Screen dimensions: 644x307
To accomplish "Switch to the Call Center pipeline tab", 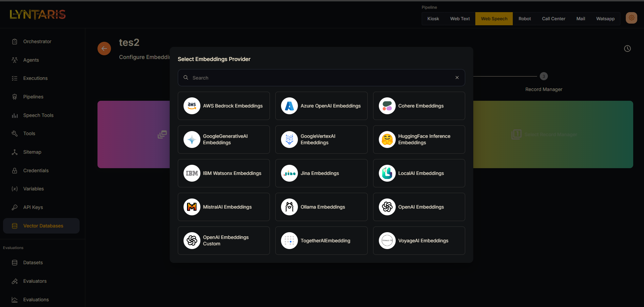I will (x=553, y=19).
